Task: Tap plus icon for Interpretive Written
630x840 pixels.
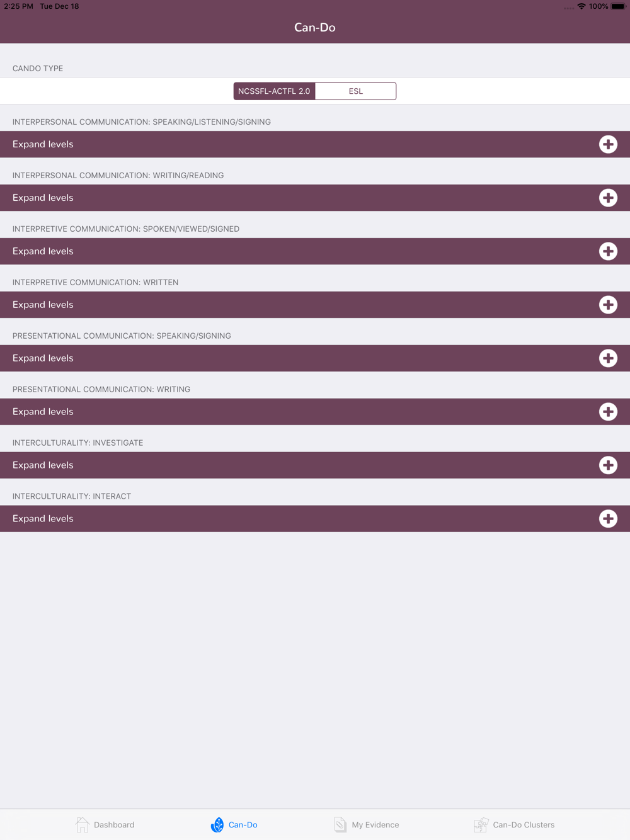Action: 608,305
